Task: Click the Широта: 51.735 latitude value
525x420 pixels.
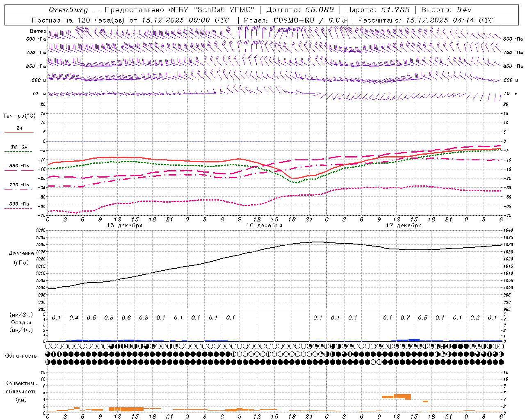Action: pos(377,10)
